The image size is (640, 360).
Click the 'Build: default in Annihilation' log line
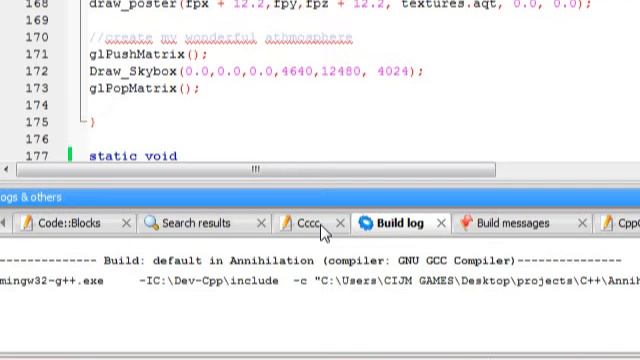pyautogui.click(x=310, y=261)
